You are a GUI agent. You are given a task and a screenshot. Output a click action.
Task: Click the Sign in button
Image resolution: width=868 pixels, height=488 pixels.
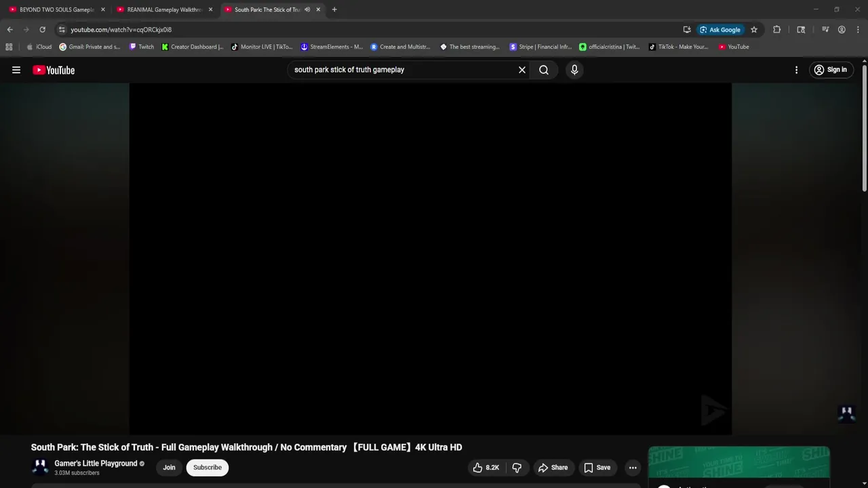coord(831,70)
